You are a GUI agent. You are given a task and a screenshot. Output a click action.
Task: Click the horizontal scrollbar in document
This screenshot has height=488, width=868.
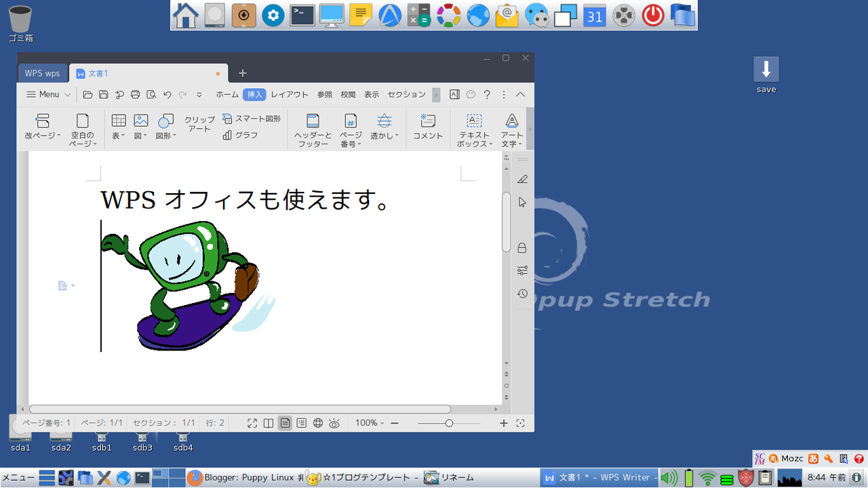point(240,409)
